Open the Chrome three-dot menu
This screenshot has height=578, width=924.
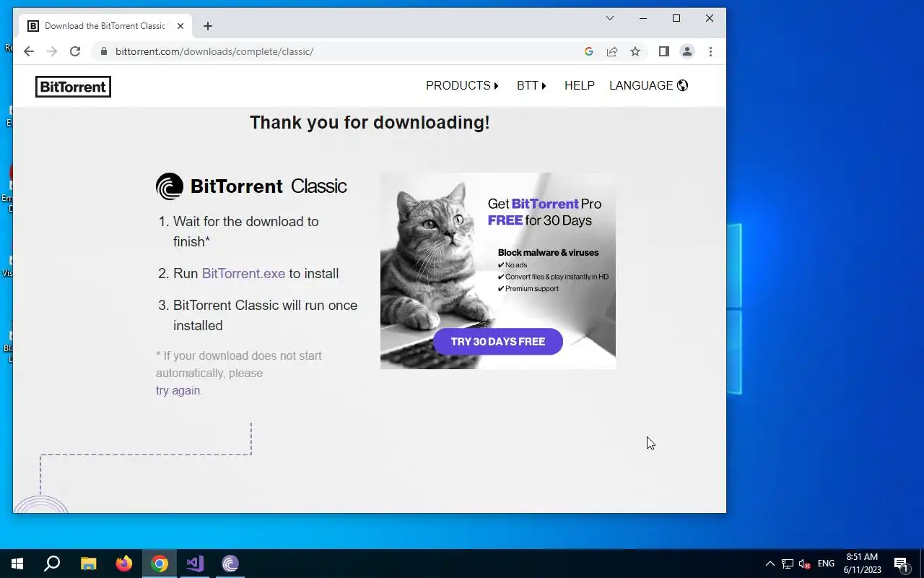710,51
